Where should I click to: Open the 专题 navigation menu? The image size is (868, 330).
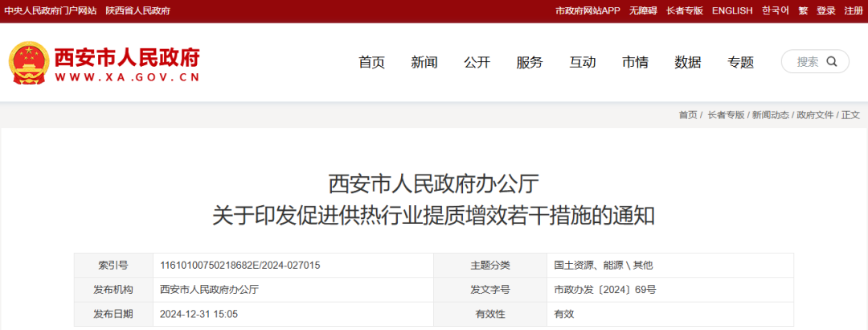[741, 62]
